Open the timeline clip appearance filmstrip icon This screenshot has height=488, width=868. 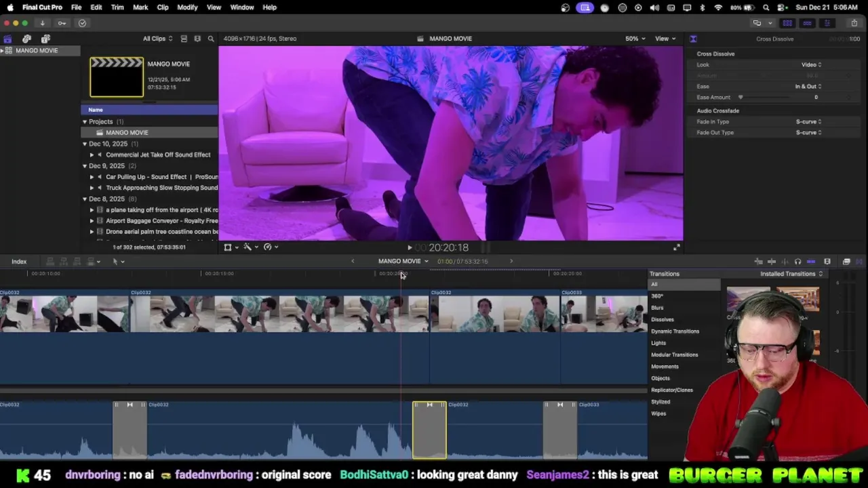827,262
